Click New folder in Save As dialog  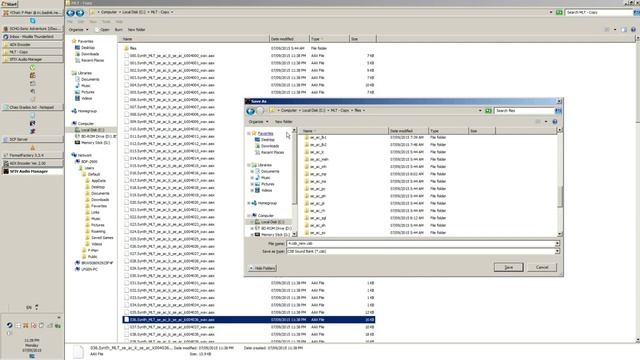coord(284,122)
